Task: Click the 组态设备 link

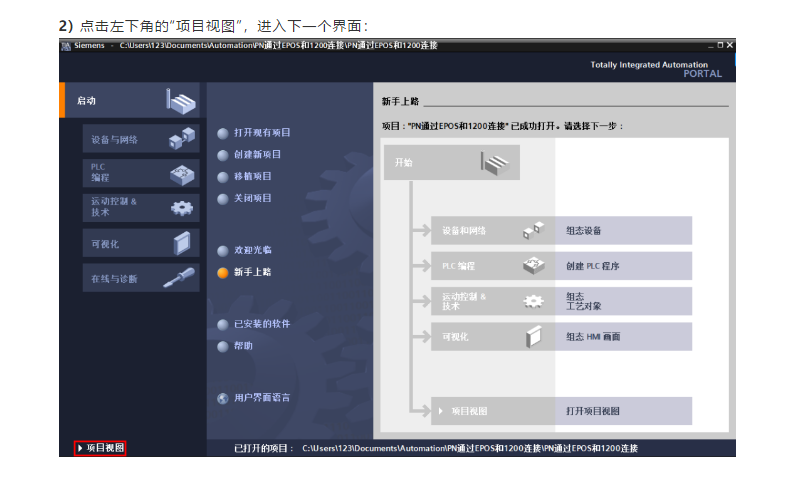Action: coord(583,231)
